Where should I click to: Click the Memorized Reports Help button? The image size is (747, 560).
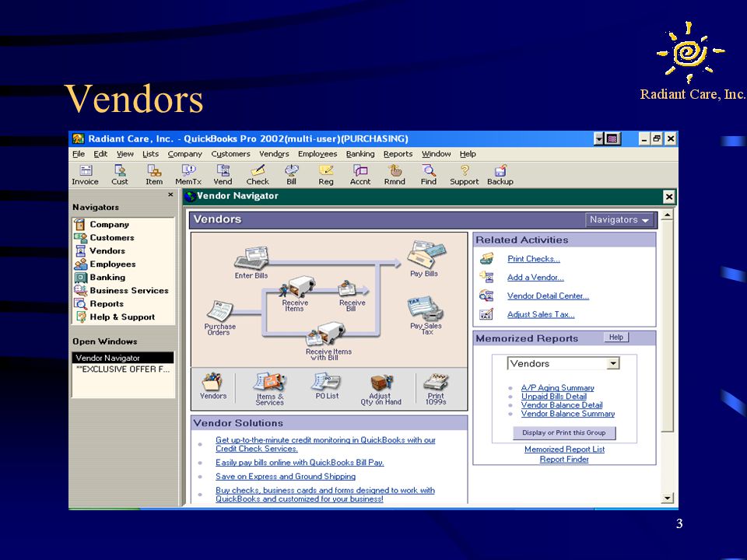tap(616, 337)
